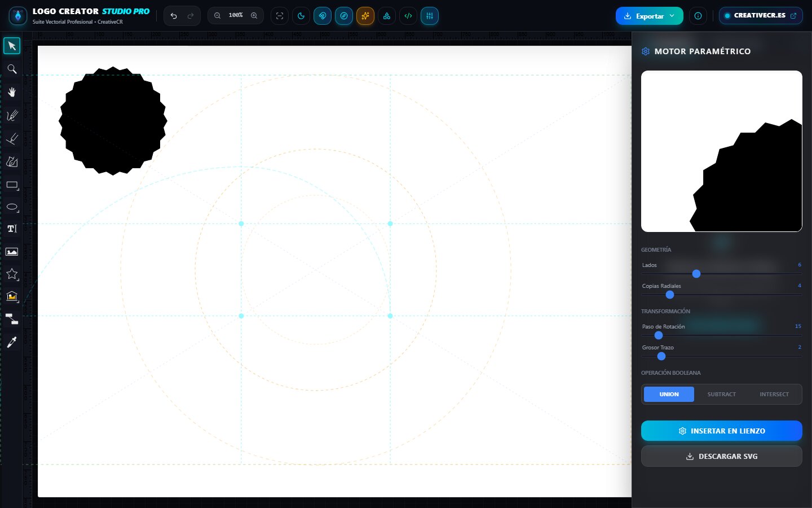Select the star shape tool
The image size is (812, 508).
click(x=12, y=274)
